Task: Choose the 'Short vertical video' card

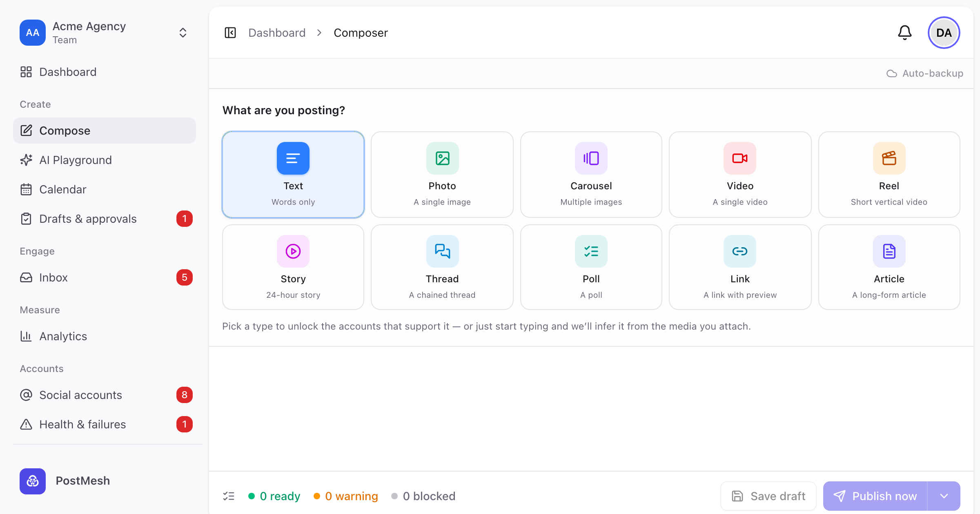Action: click(x=889, y=175)
